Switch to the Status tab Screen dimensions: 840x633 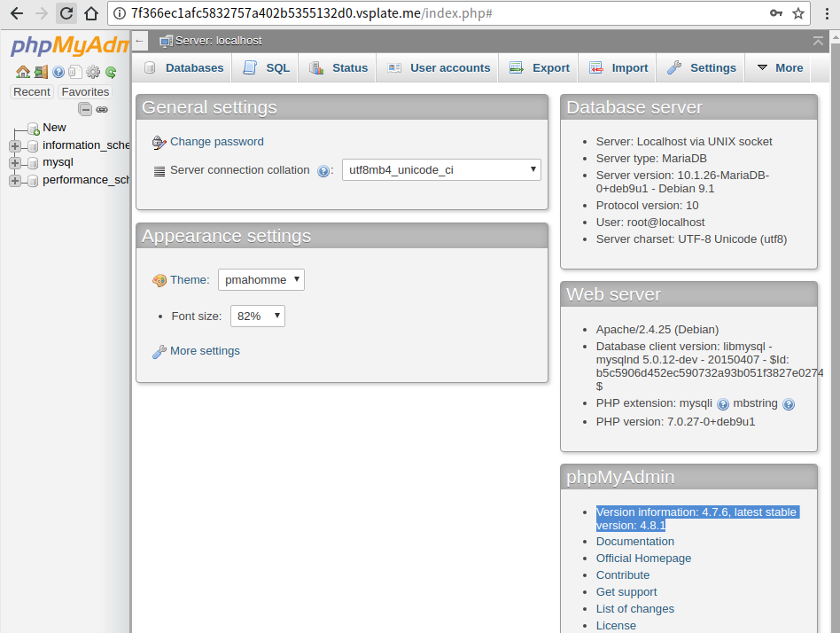tap(338, 68)
